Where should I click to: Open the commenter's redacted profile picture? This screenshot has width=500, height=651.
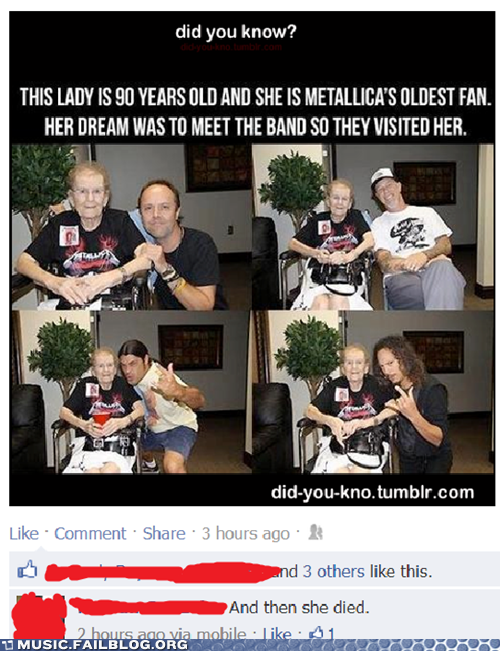point(39,616)
